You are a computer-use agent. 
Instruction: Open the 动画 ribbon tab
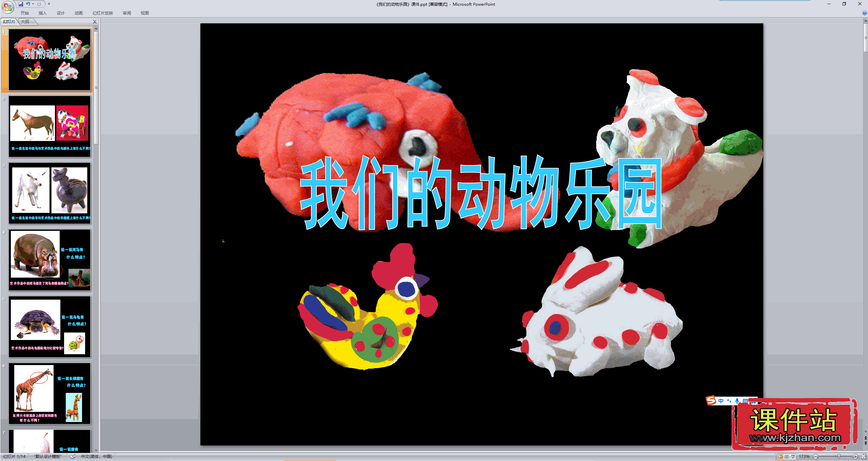click(x=79, y=13)
